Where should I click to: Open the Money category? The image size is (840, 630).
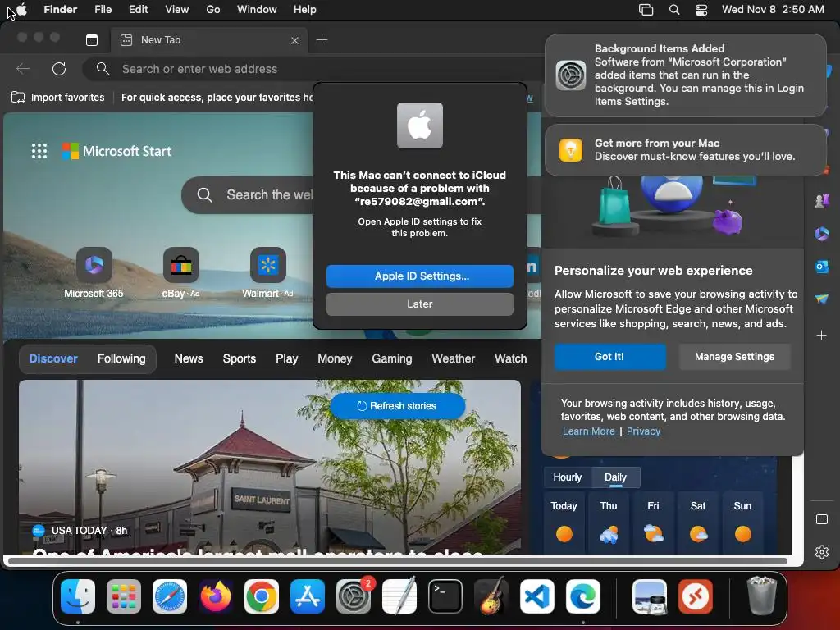click(335, 358)
